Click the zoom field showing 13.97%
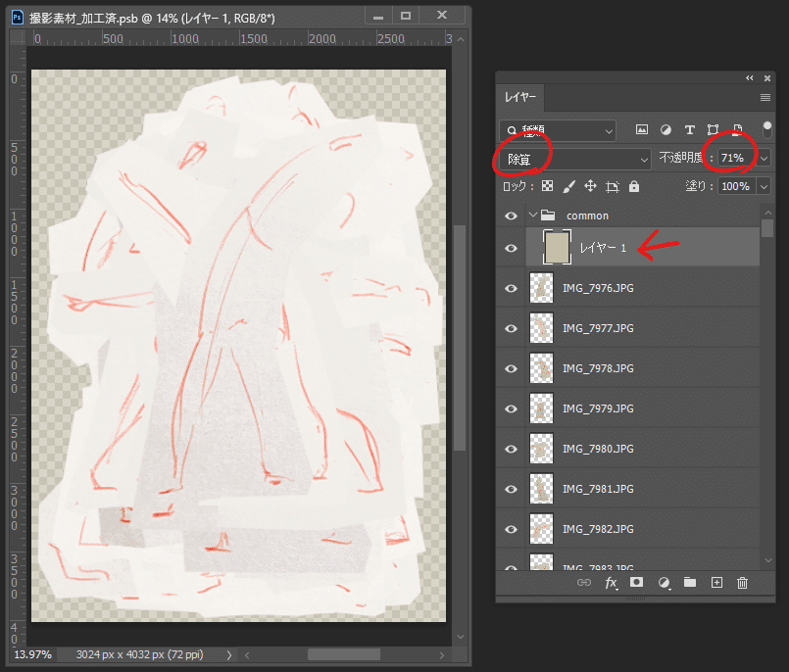789x672 pixels. click(32, 655)
